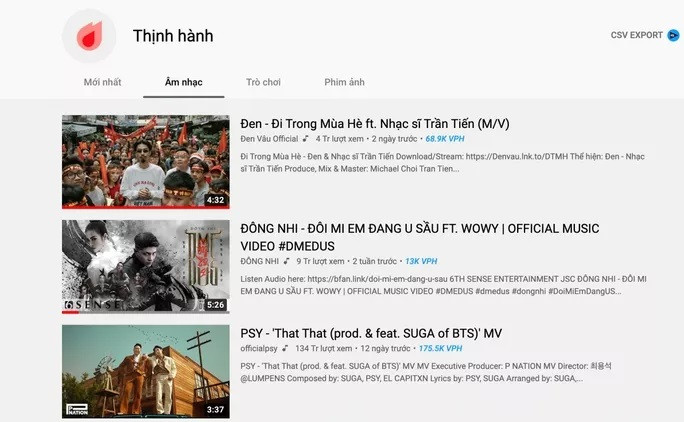This screenshot has width=684, height=422.
Task: Click the music note beside ĐÔNG NHI
Action: pos(287,261)
